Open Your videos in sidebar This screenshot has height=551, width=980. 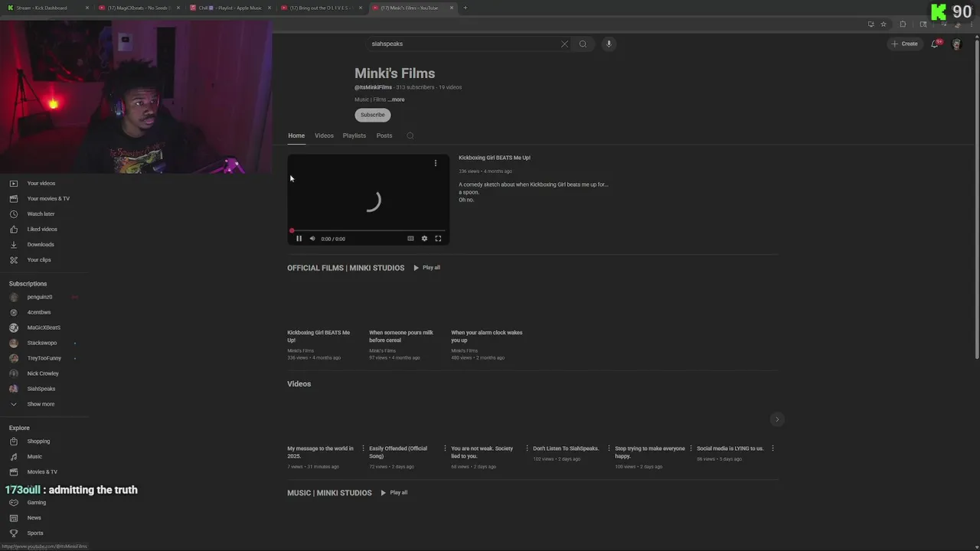click(x=43, y=184)
